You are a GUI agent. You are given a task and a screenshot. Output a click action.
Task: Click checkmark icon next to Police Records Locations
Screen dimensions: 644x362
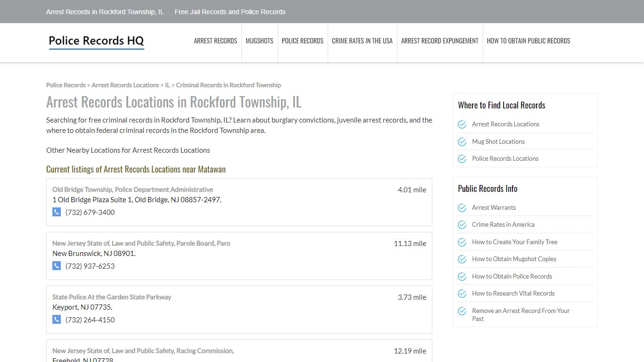(x=462, y=159)
